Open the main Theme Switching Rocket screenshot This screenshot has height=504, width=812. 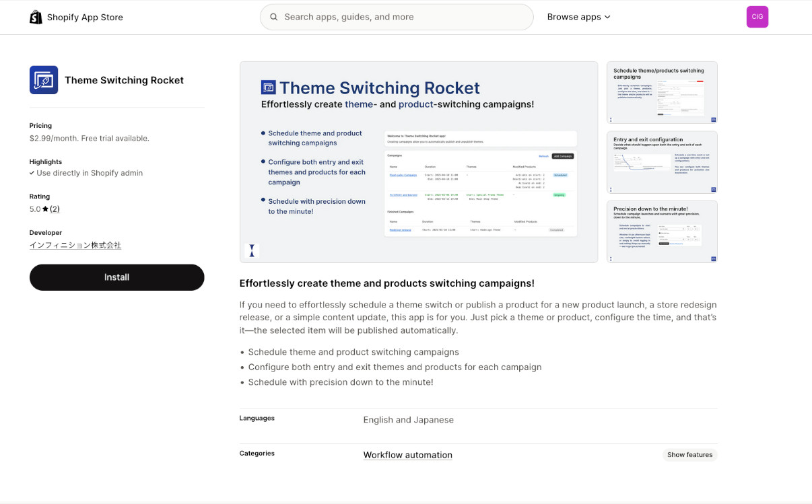(x=418, y=161)
